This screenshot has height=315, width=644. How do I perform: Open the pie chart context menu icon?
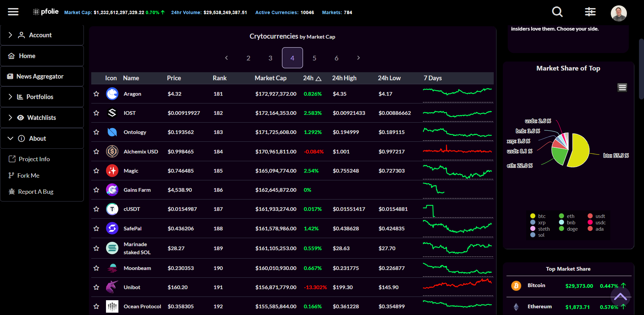click(x=622, y=88)
